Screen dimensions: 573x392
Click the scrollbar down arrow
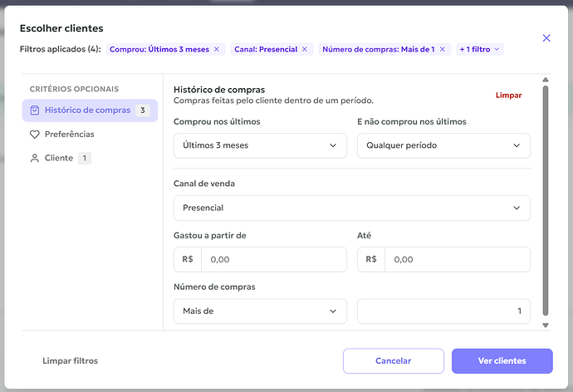pos(546,326)
